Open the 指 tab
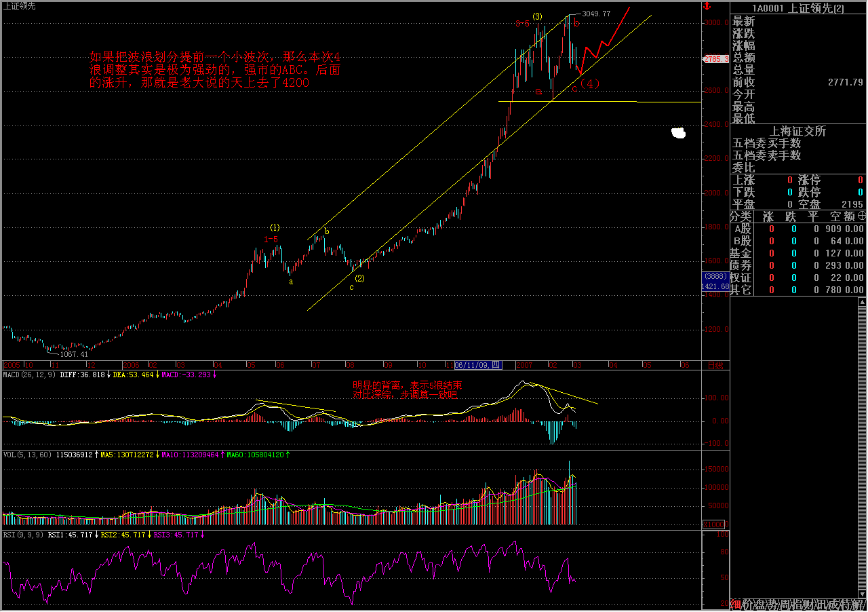 pos(798,605)
